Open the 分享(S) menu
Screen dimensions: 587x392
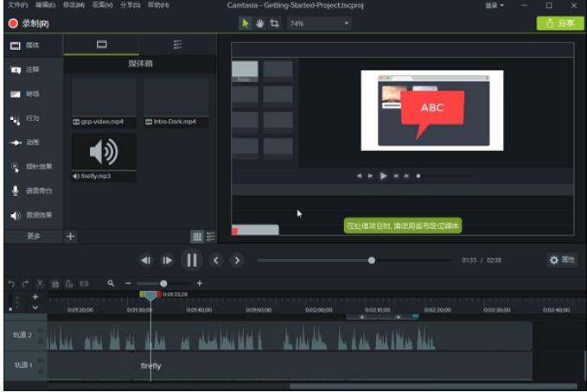(131, 5)
